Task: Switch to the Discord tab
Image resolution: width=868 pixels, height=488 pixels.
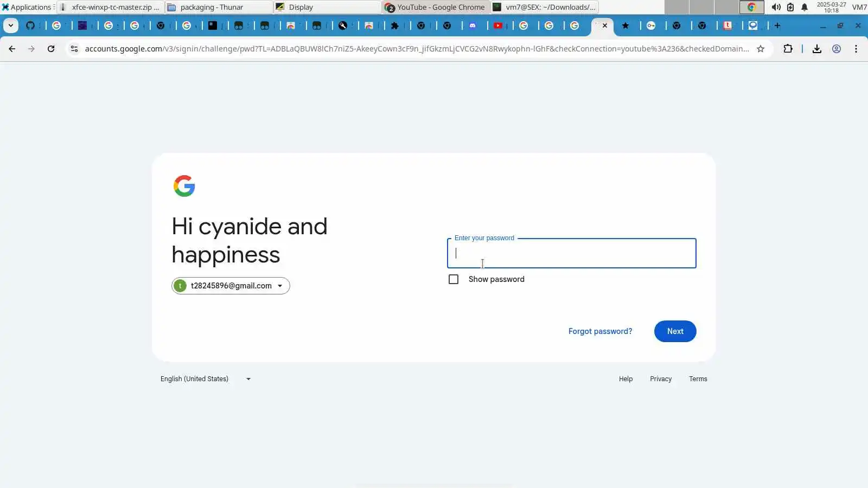Action: [473, 25]
